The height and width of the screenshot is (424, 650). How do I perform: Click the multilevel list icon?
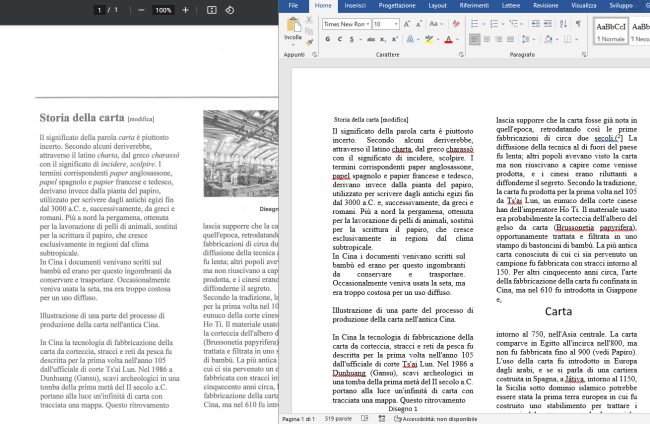(x=514, y=24)
